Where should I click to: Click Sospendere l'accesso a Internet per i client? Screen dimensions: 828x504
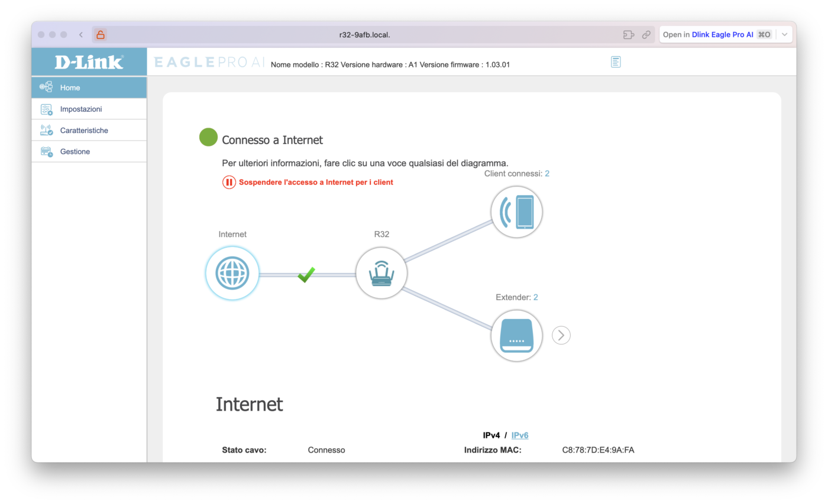[x=308, y=183]
